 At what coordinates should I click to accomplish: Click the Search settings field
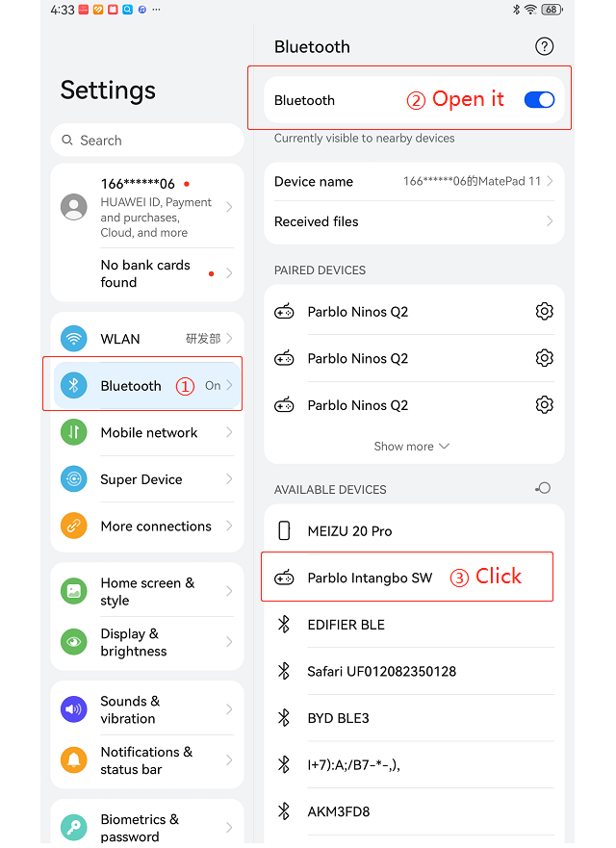coord(147,141)
